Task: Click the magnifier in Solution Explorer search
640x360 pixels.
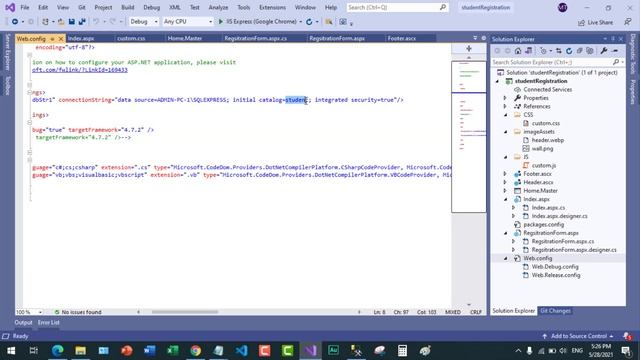Action: [616, 62]
